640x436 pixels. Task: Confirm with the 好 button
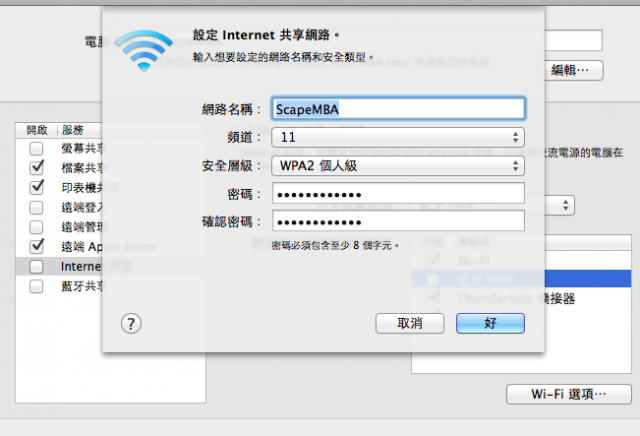pyautogui.click(x=490, y=323)
